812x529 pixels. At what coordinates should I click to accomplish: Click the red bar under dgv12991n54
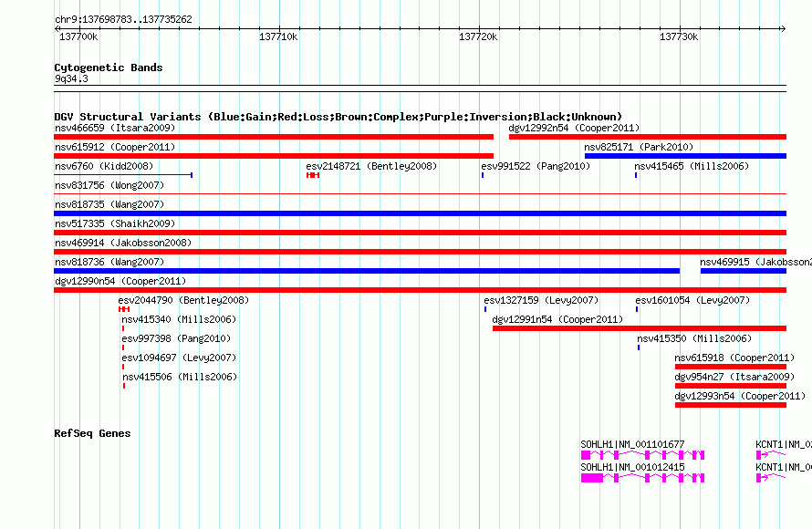tap(639, 328)
